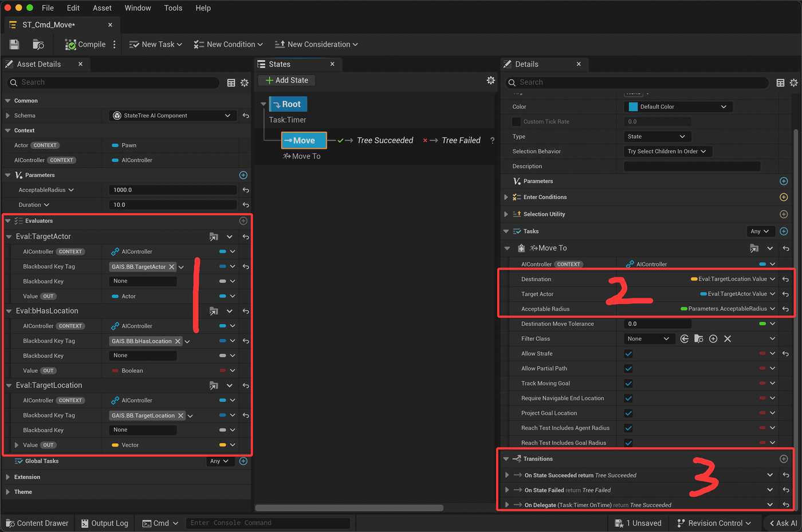Toggle the Asset Details property matrix view icon
802x532 pixels.
[231, 82]
